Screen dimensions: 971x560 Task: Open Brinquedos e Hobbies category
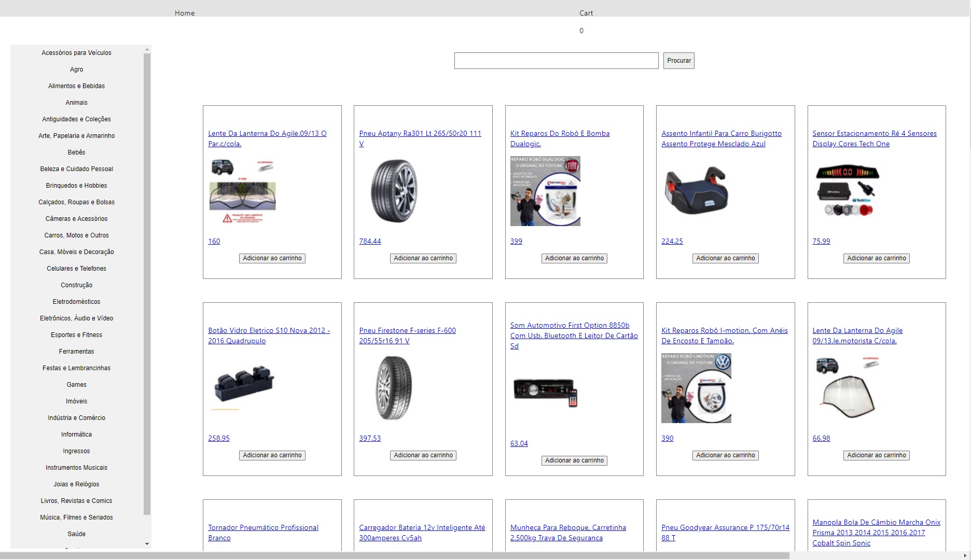click(76, 186)
